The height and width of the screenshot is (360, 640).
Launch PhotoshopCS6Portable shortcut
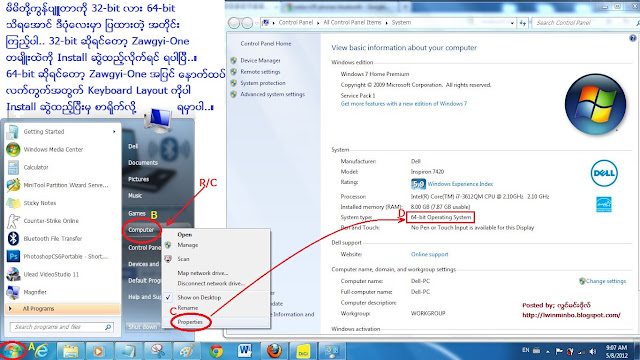click(x=63, y=256)
